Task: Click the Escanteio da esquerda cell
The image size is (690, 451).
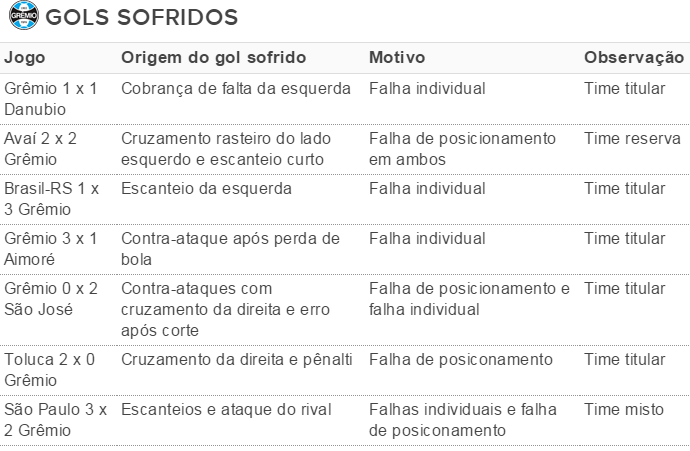Action: point(206,189)
